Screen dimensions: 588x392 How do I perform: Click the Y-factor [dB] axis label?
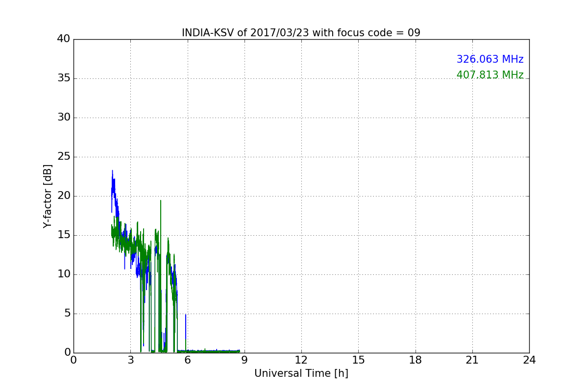tap(48, 196)
